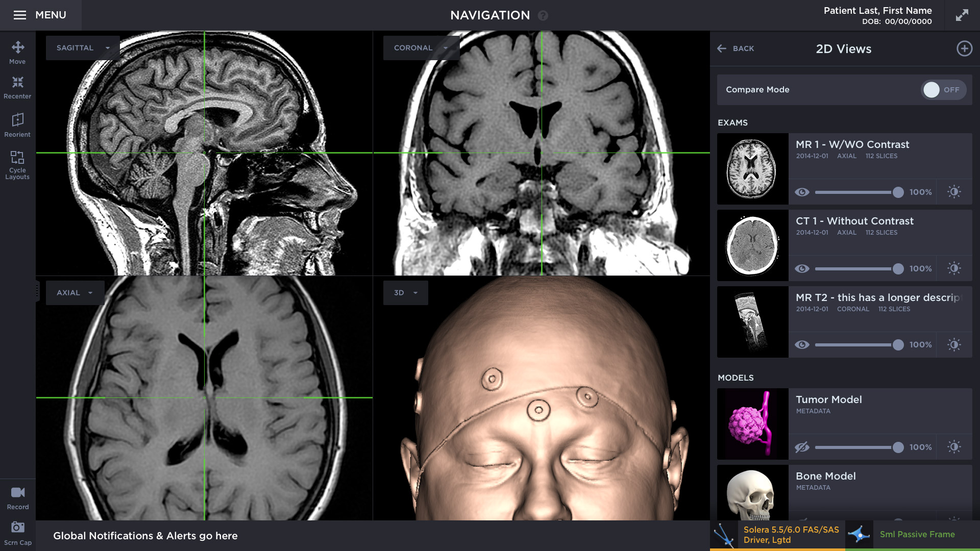
Task: Select the Solera Driver instrument icon
Action: 724,535
